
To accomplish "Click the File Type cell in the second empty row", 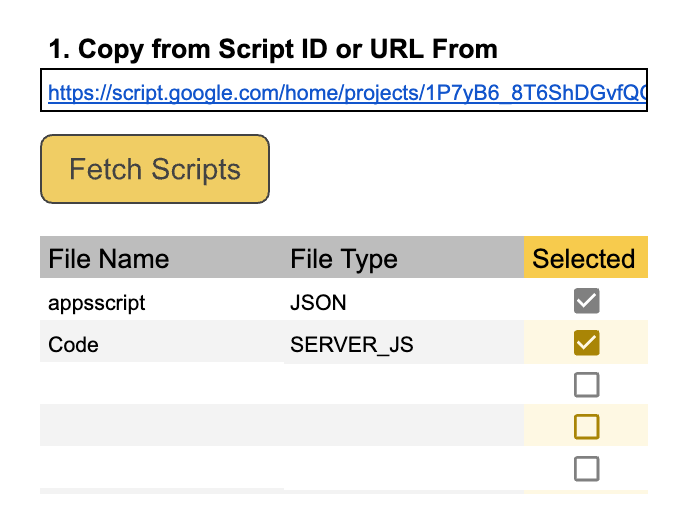I will click(403, 426).
